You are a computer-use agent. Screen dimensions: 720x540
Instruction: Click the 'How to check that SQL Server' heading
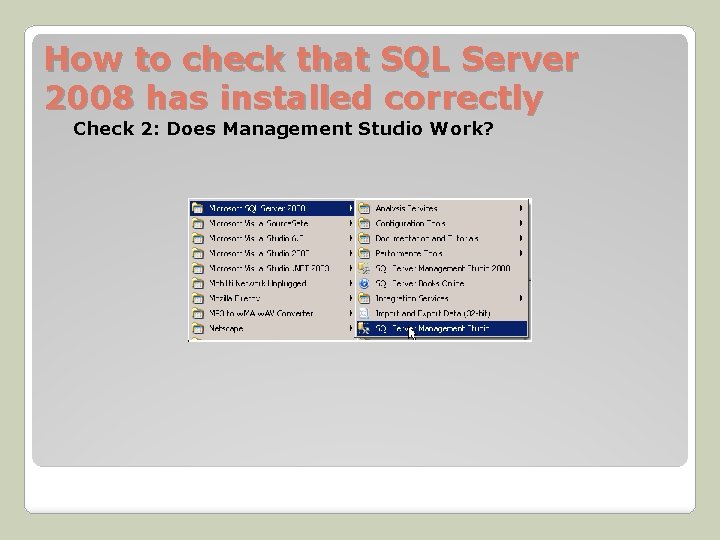click(311, 59)
